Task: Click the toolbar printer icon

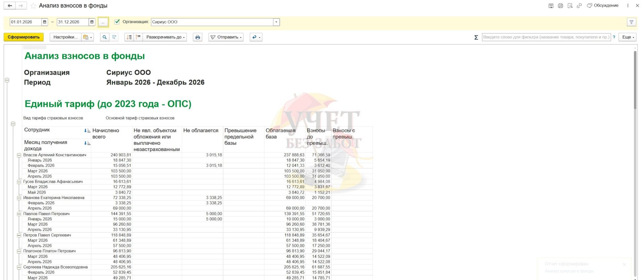Action: coord(198,37)
